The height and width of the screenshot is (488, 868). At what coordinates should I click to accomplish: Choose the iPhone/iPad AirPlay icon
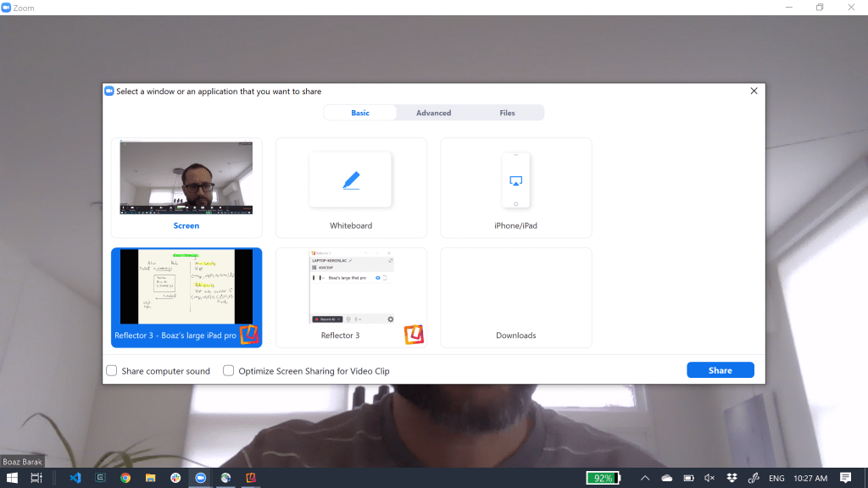pos(515,180)
